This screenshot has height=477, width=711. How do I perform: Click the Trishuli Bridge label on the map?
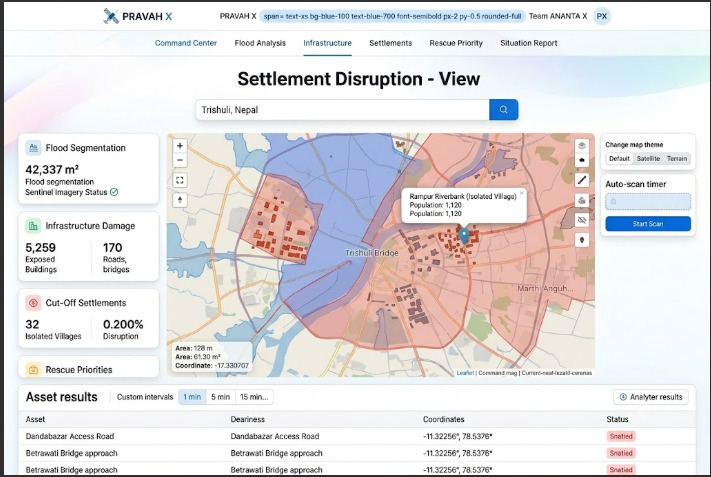coord(372,253)
